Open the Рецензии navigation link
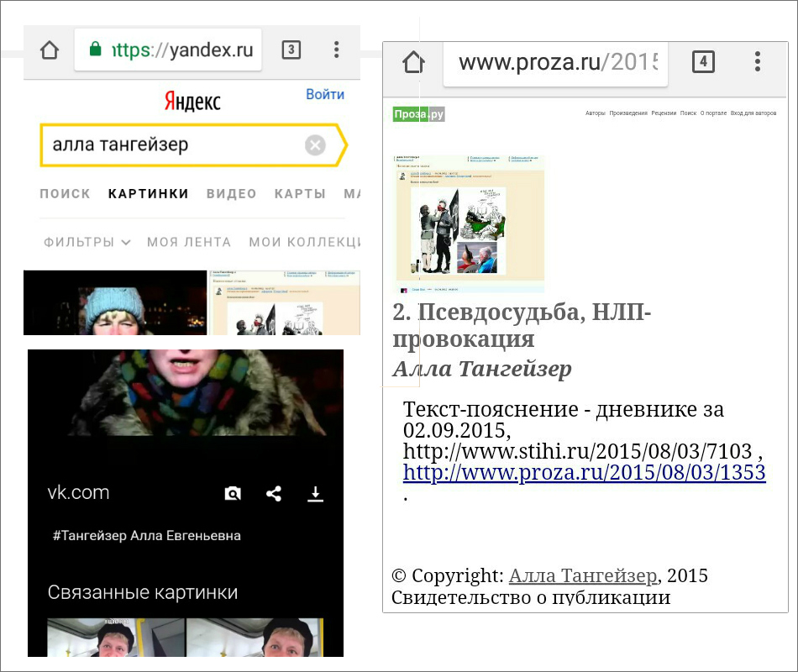Image resolution: width=798 pixels, height=672 pixels. click(664, 113)
